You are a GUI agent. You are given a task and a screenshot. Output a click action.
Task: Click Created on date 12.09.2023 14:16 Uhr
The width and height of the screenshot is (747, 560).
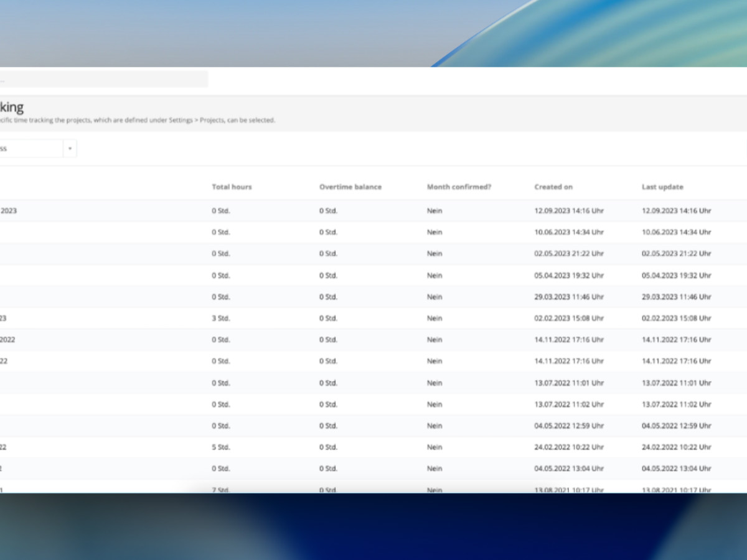(569, 211)
